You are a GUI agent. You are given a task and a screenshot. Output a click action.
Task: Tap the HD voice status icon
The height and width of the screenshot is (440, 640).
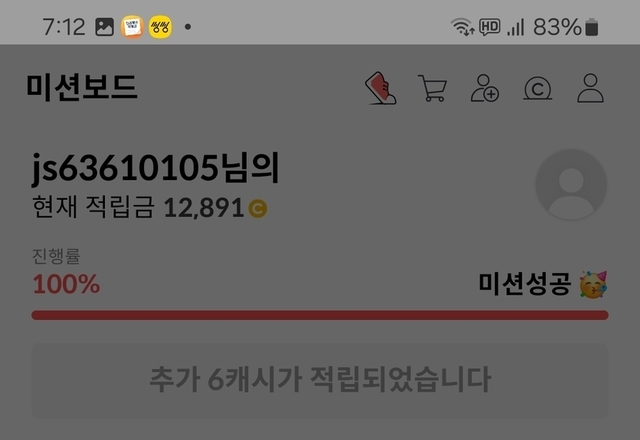[x=489, y=27]
